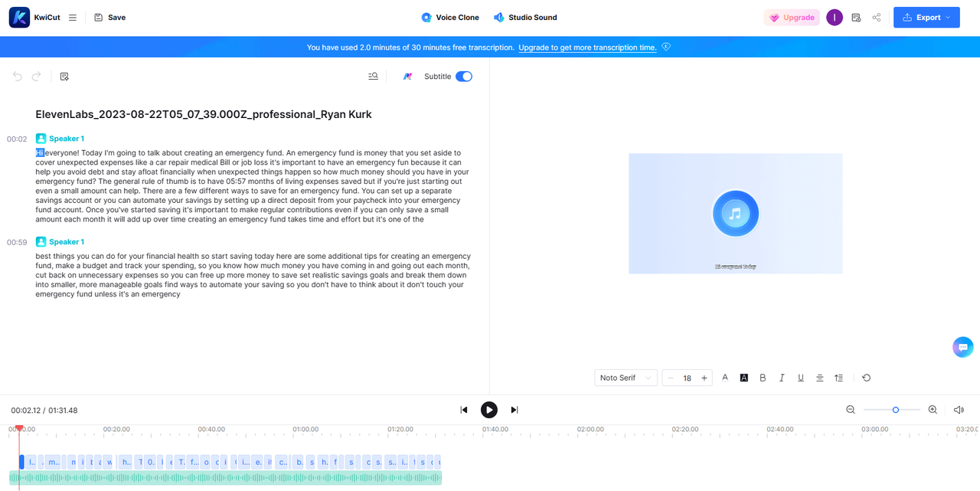Switch to Studio Sound
This screenshot has height=491, width=980.
(525, 18)
